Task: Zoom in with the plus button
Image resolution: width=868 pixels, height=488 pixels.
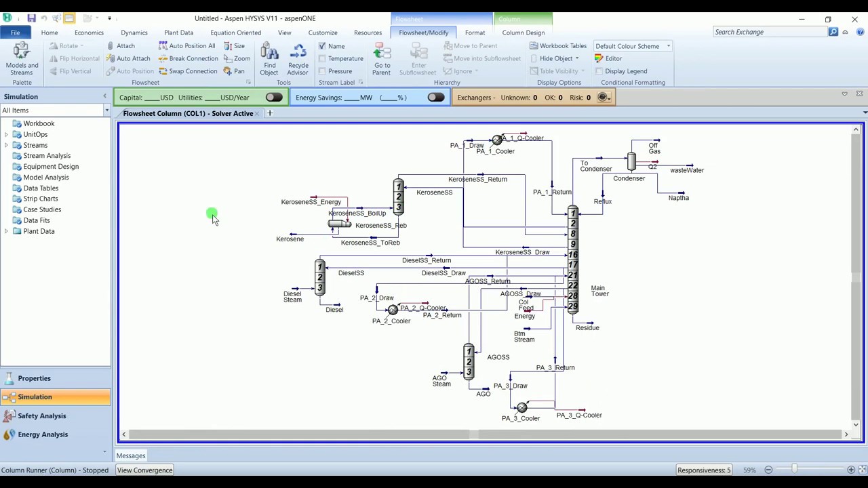Action: pos(851,470)
